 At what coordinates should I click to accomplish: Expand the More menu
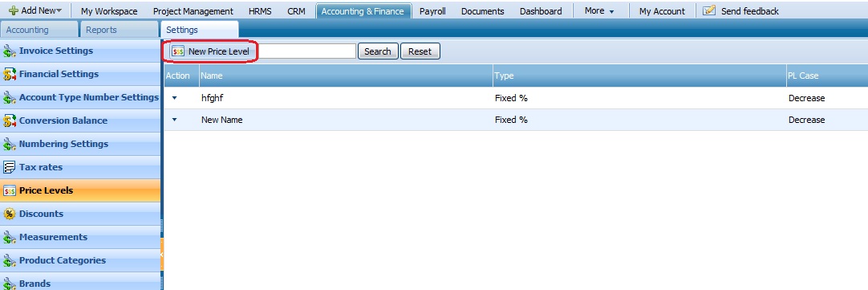tap(599, 10)
